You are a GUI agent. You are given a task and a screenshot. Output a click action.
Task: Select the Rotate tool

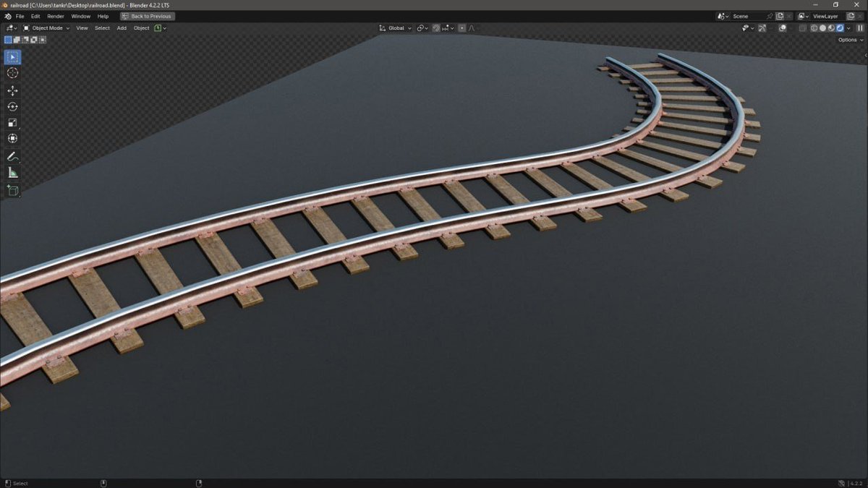[12, 106]
